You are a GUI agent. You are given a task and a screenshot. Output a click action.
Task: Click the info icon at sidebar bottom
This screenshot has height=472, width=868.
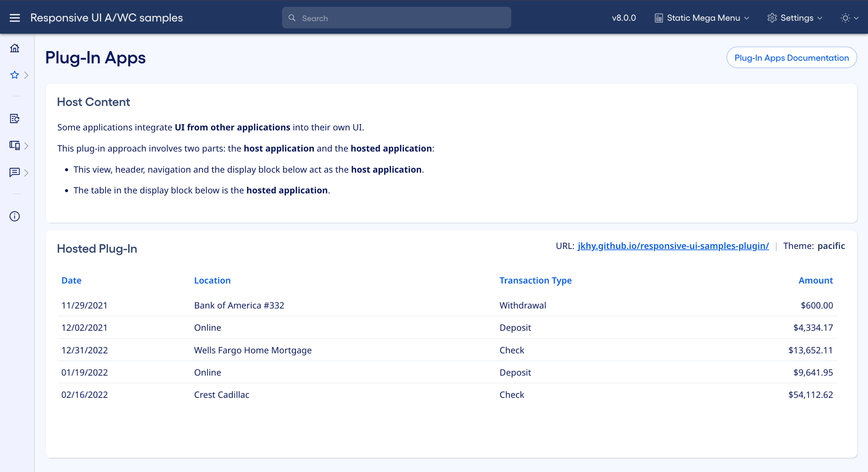[14, 216]
